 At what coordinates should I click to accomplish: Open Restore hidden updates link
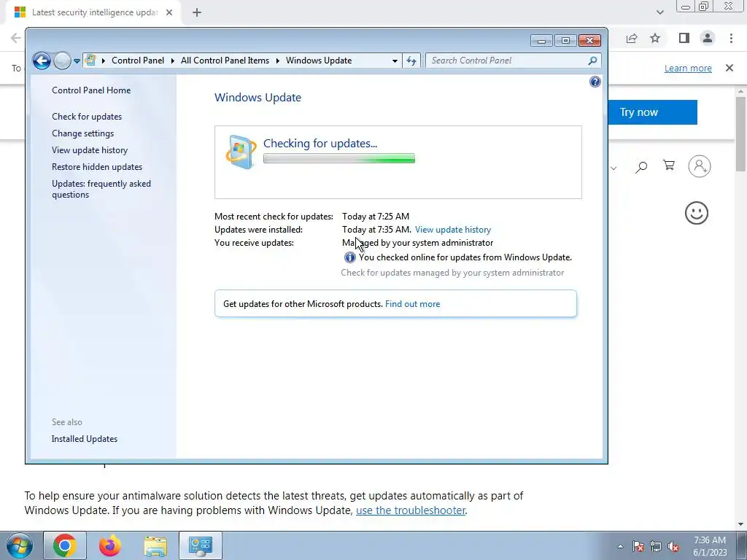[97, 167]
